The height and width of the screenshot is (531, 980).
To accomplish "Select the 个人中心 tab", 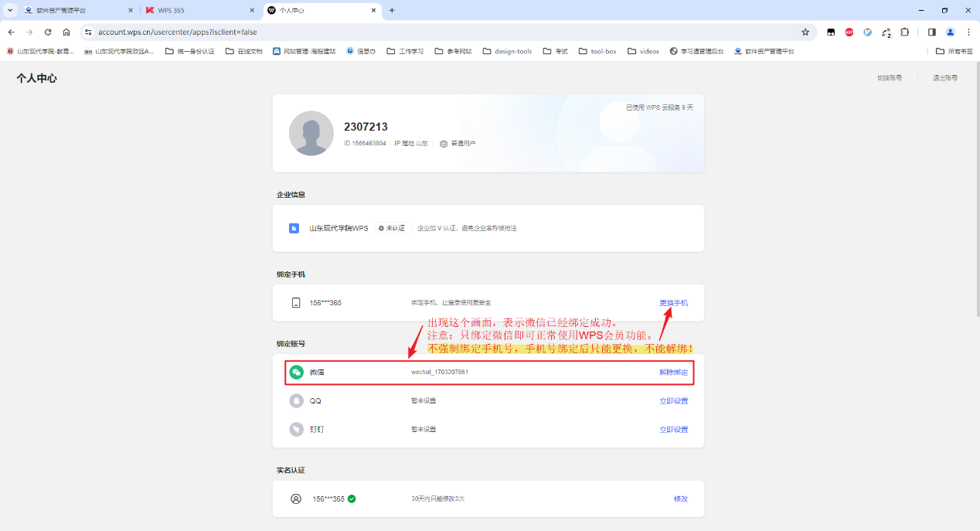I will [322, 11].
